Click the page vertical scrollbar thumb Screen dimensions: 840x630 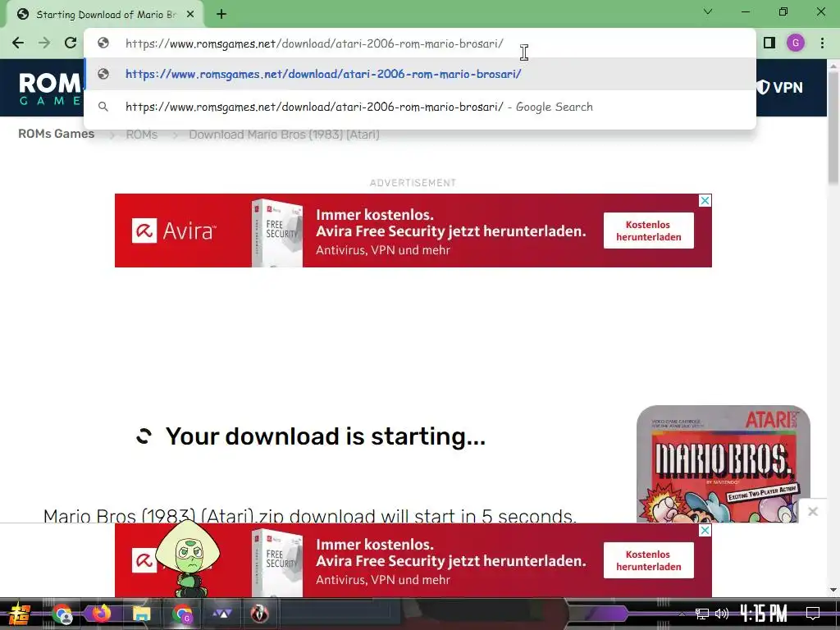click(833, 129)
